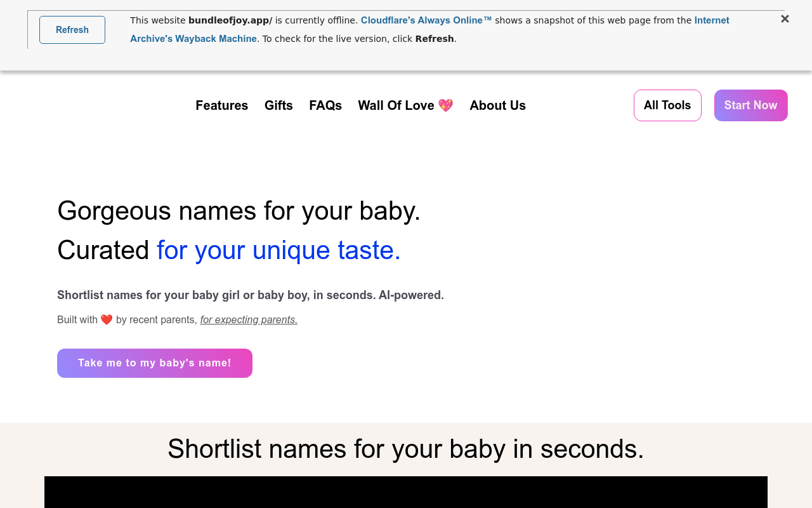Open Internet Archive's Wayback Machine link

coord(193,39)
